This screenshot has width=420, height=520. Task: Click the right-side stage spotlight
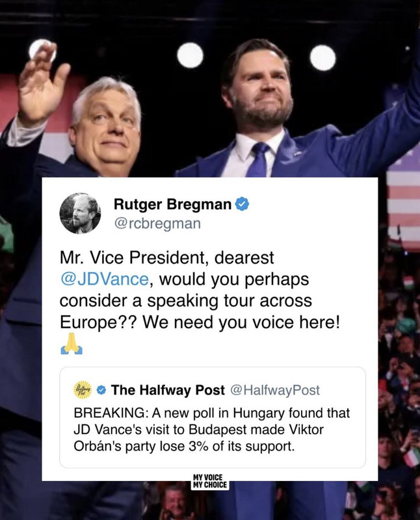tap(322, 58)
